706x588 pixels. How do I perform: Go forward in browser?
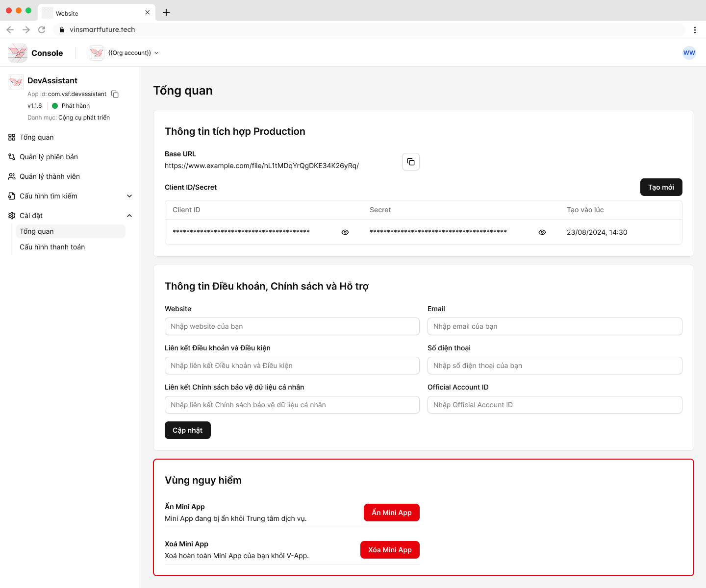tap(26, 29)
